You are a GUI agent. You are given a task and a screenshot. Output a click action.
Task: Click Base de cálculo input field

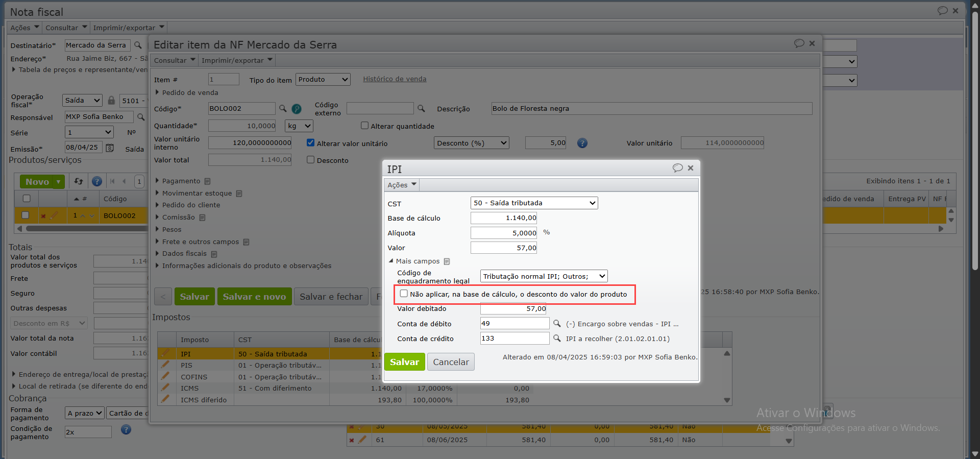(504, 218)
